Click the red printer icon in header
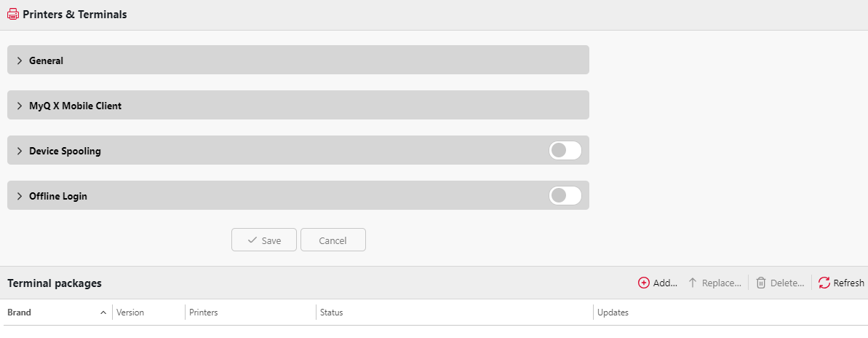 (12, 15)
